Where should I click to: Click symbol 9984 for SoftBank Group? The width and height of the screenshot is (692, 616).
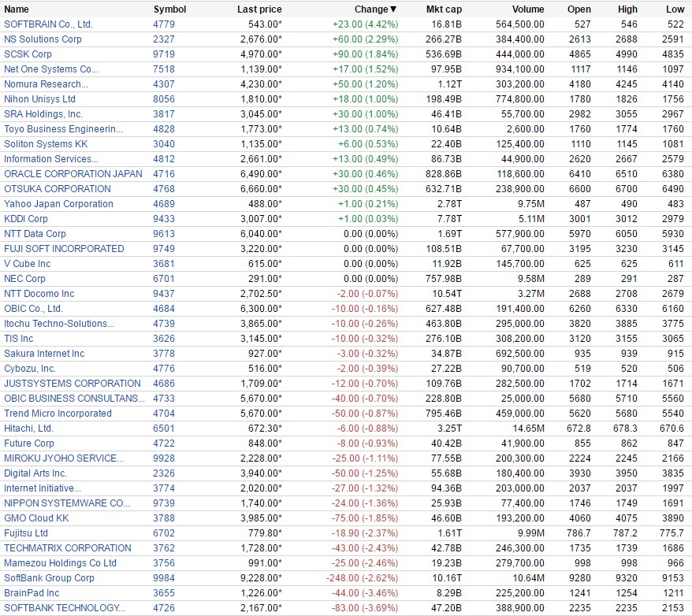pyautogui.click(x=164, y=579)
